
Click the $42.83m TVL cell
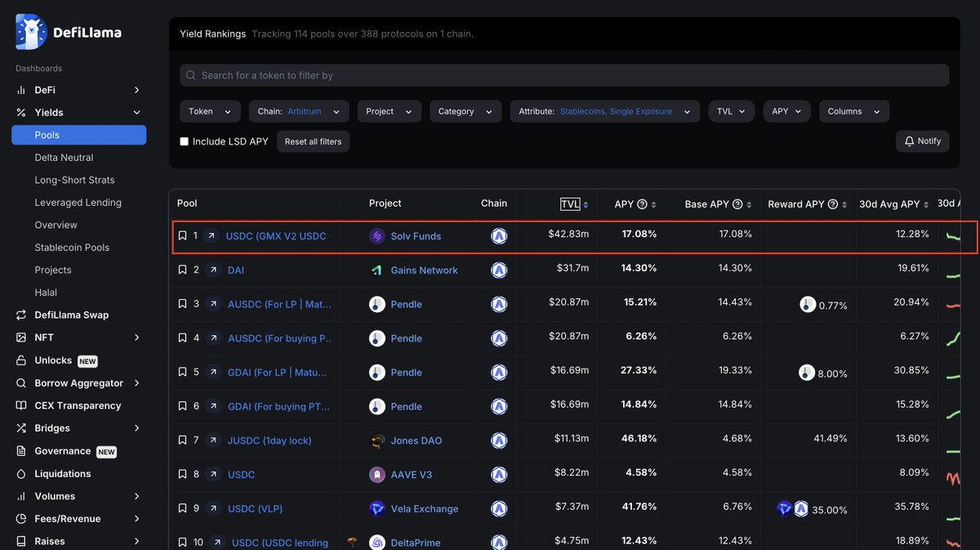[x=568, y=235]
